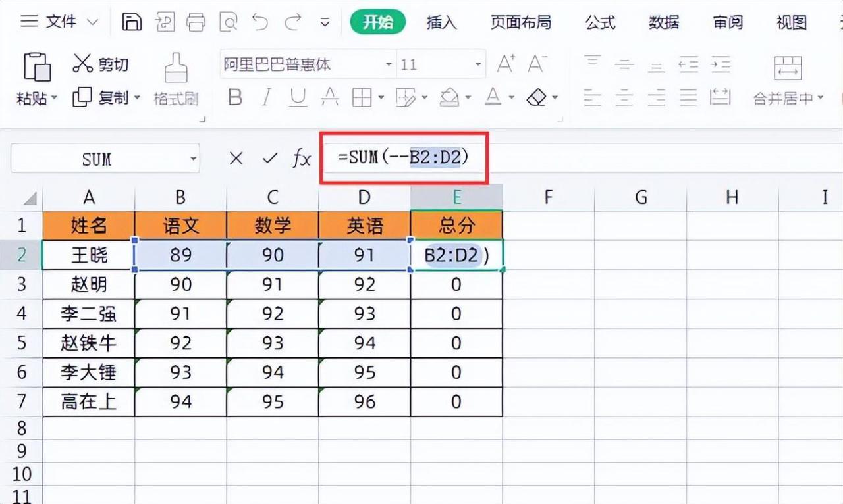Align cell text left
Viewport: 843px width, 504px height.
[592, 98]
